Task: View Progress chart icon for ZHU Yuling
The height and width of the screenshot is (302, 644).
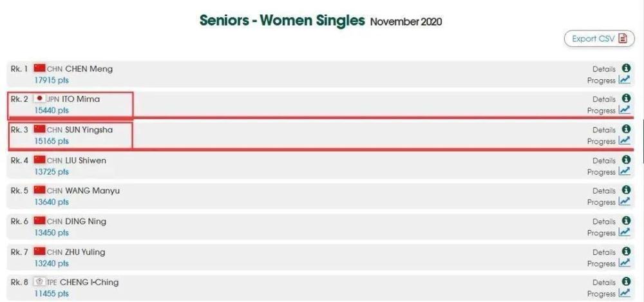Action: [625, 263]
